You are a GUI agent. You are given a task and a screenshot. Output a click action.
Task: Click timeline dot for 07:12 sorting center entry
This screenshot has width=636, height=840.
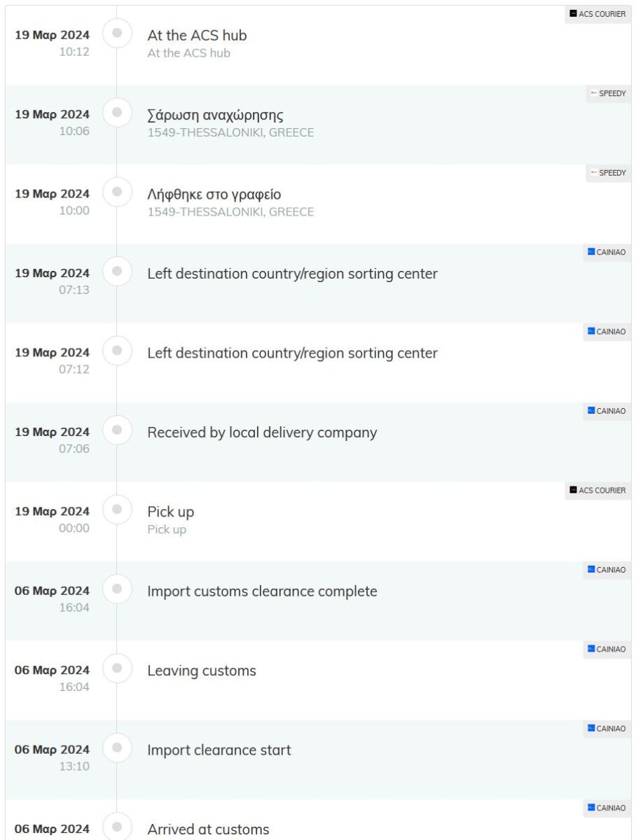117,350
